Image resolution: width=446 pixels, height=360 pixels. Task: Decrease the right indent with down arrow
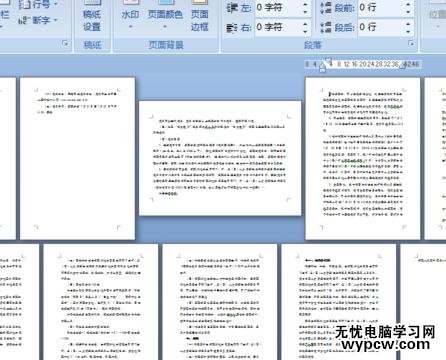(305, 31)
